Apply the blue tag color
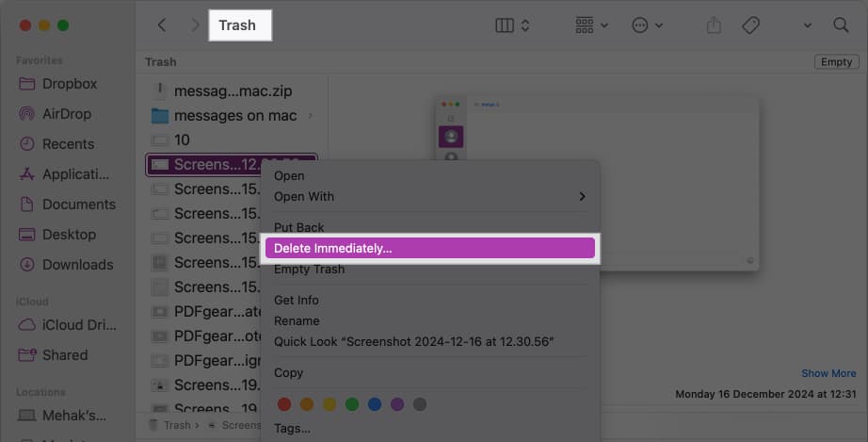 pyautogui.click(x=375, y=404)
